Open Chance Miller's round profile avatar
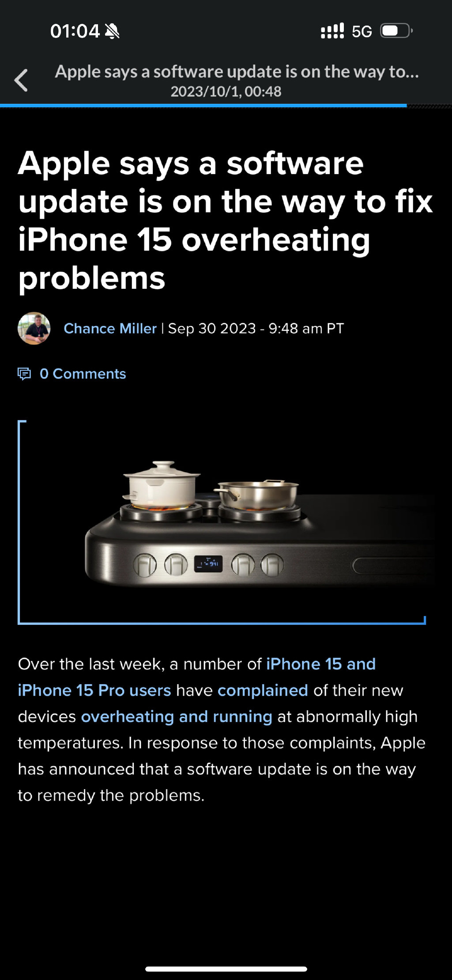Viewport: 452px width, 980px height. [x=34, y=329]
